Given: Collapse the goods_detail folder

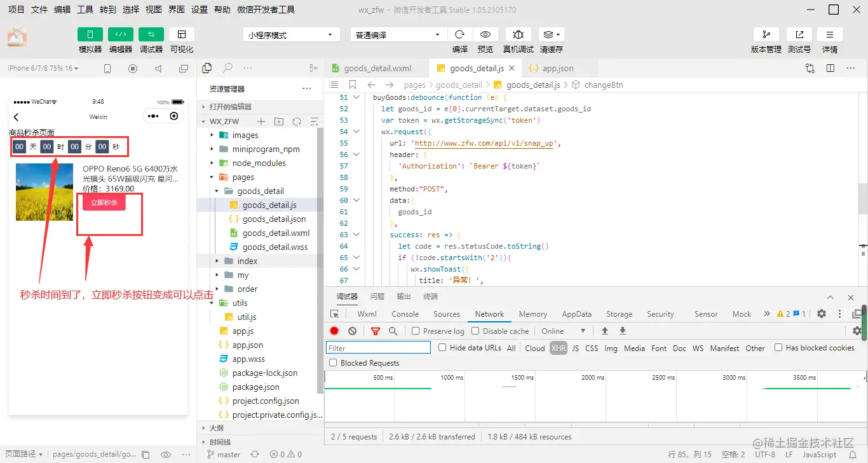Looking at the screenshot, I should coord(261,191).
